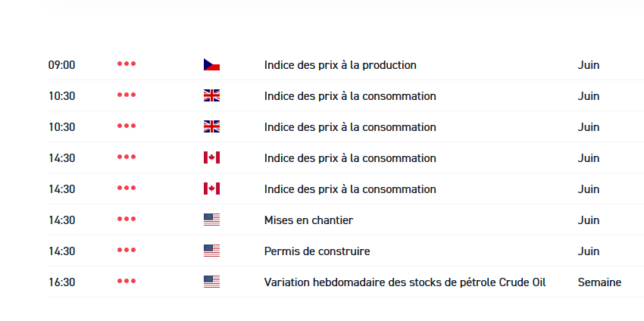644x321 pixels.
Task: Click the red importance dots in the 09:00 row
Action: point(127,65)
